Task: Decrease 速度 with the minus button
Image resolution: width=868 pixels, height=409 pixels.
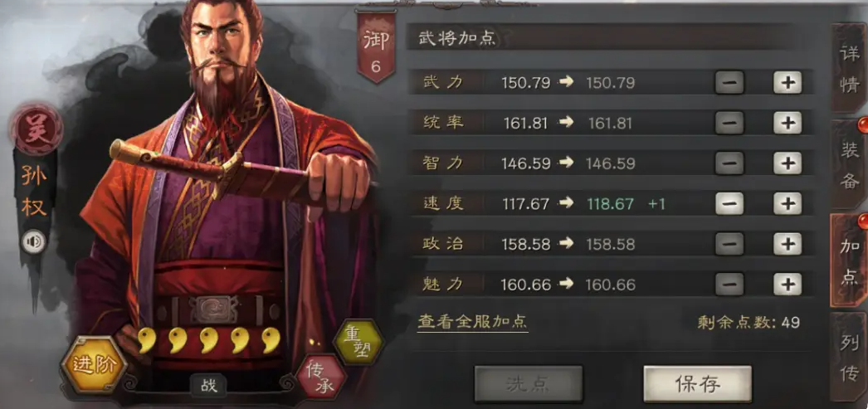Action: point(729,203)
